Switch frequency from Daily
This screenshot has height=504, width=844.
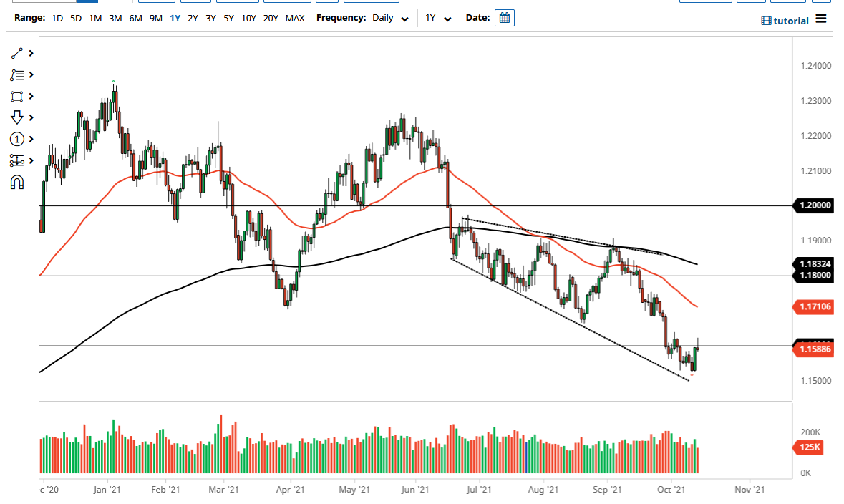click(403, 18)
